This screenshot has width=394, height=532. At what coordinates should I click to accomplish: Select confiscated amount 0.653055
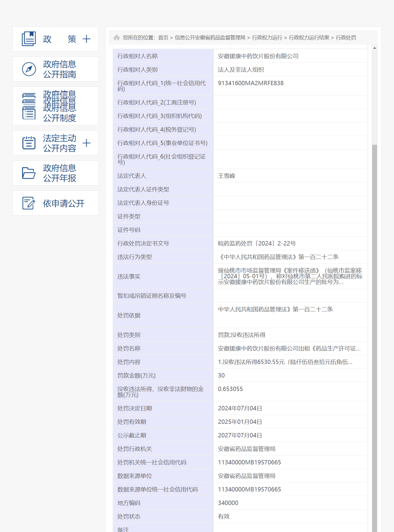click(x=230, y=389)
